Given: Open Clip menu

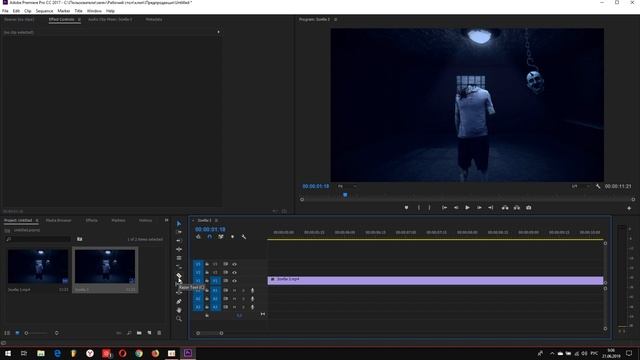Looking at the screenshot, I should coord(27,11).
